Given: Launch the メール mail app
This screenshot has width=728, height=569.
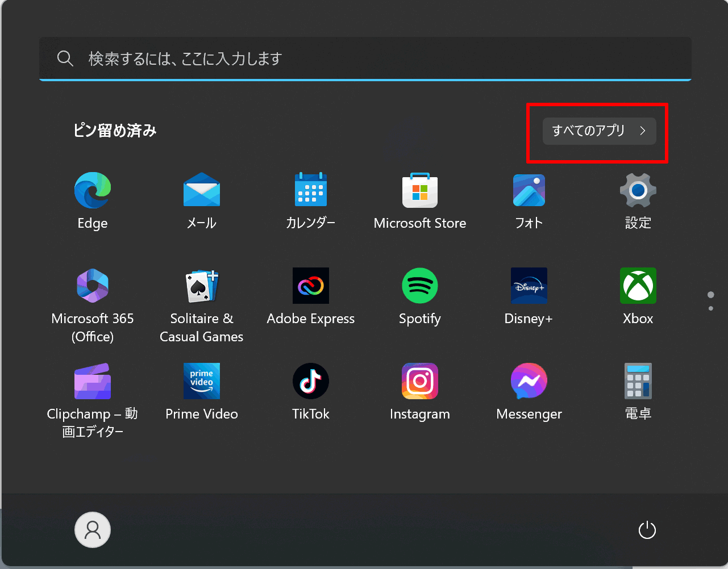Looking at the screenshot, I should pyautogui.click(x=202, y=201).
